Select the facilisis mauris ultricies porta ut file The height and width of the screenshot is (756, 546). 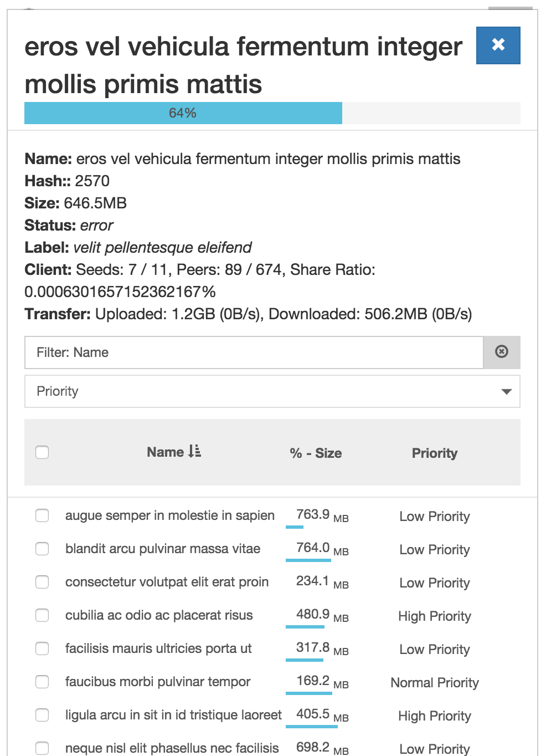[x=158, y=648]
